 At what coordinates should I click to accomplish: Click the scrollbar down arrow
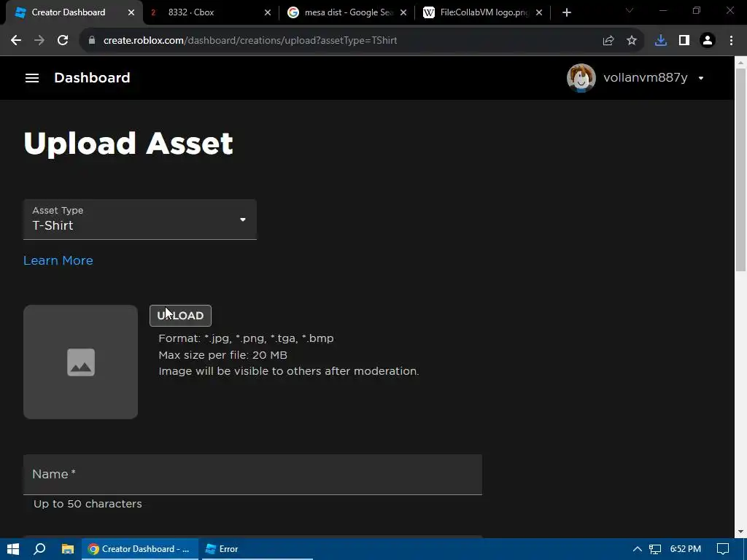741,531
